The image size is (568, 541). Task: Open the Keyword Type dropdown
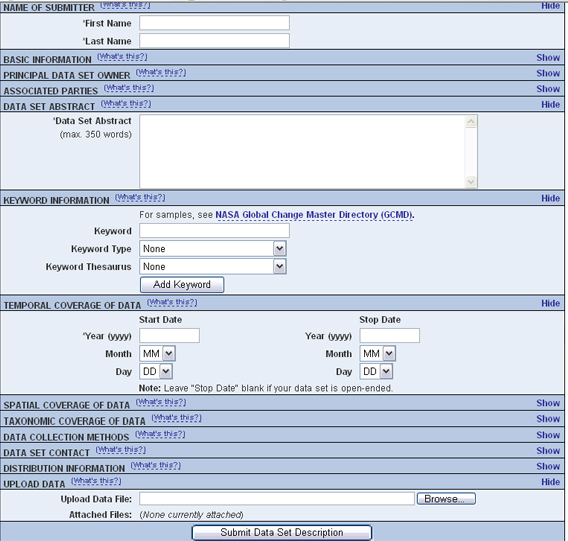[x=213, y=249]
